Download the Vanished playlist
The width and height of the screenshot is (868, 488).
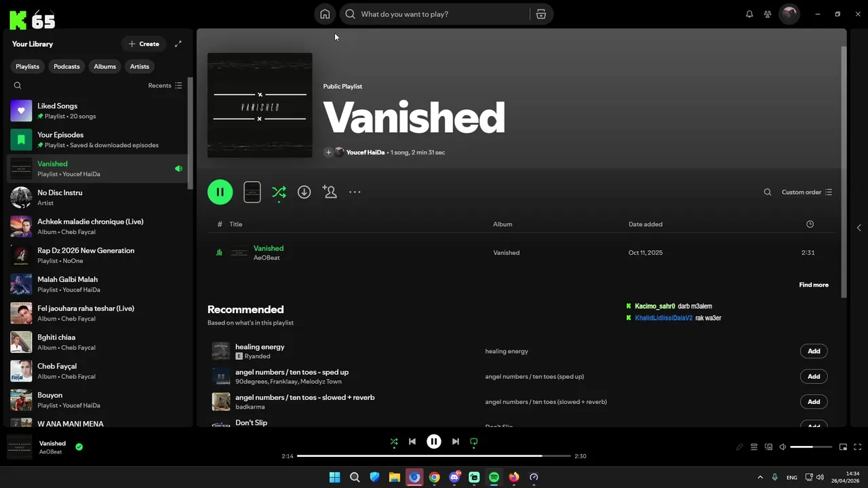coord(304,192)
